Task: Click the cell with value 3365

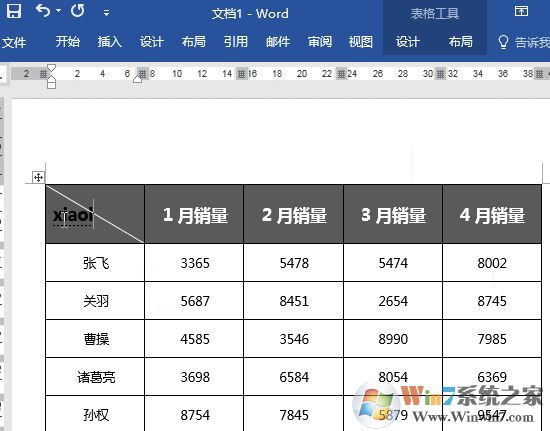Action: click(x=194, y=263)
